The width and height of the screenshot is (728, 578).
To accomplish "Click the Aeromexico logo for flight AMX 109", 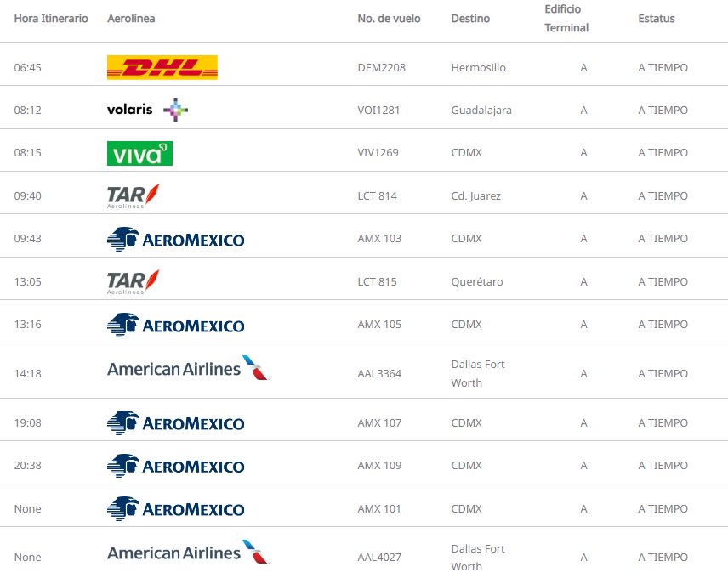I will (x=175, y=466).
